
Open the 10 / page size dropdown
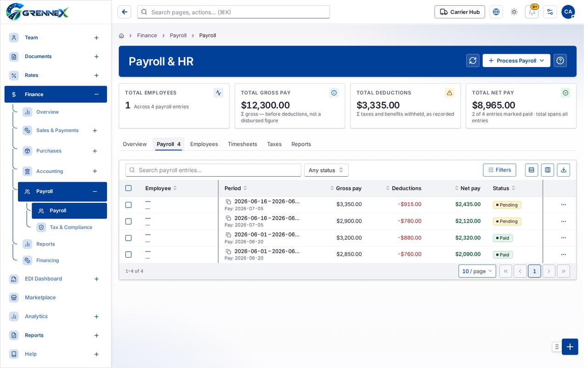click(477, 271)
